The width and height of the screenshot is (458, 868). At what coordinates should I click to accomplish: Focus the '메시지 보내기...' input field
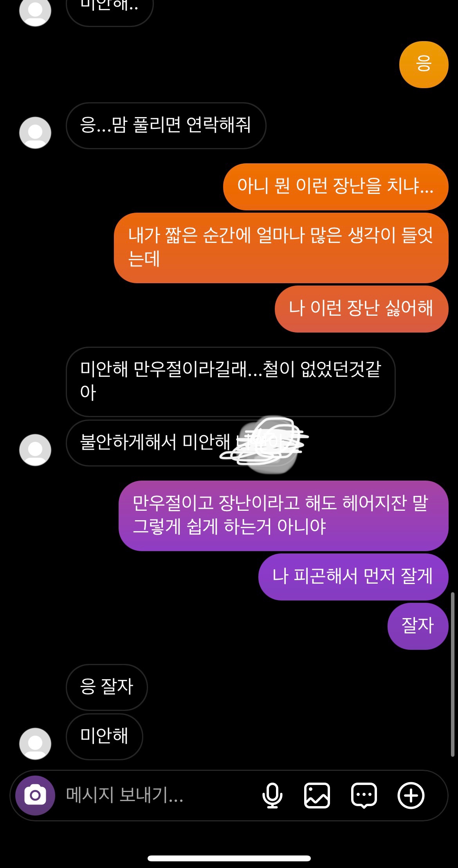click(x=157, y=795)
